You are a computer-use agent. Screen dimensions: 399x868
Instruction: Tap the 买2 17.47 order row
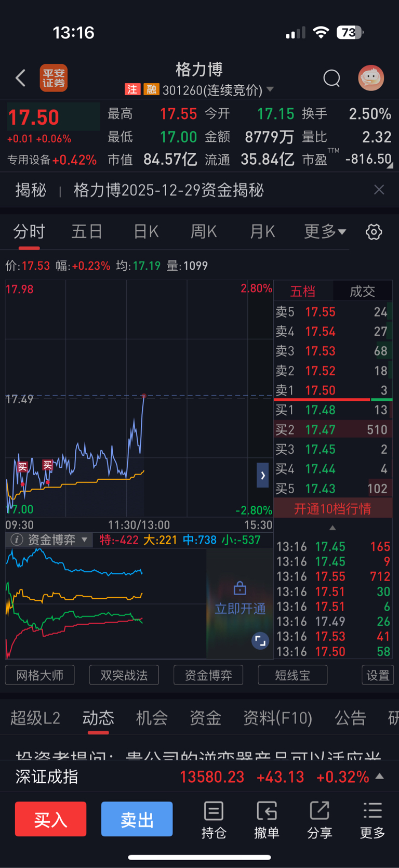point(333,430)
